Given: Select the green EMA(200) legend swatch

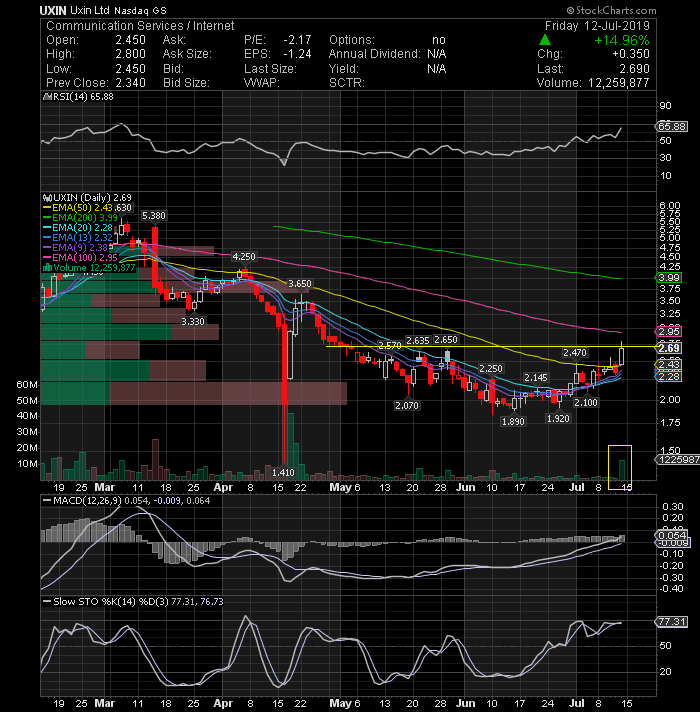Looking at the screenshot, I should point(47,218).
